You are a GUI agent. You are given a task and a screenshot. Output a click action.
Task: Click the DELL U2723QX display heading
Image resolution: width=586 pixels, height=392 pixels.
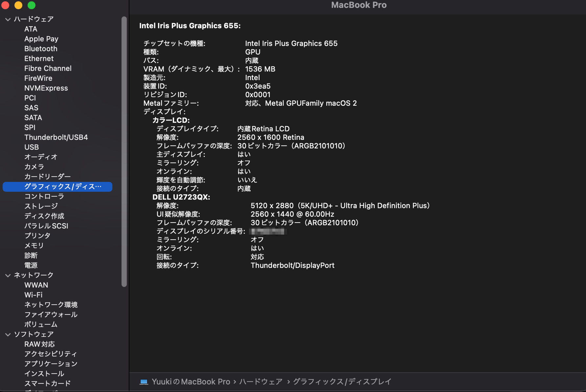coord(181,197)
